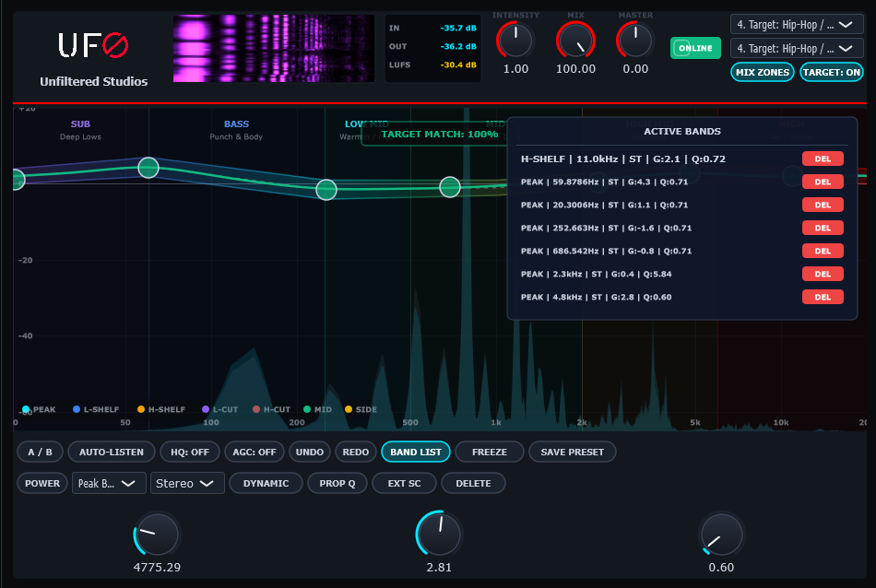Click REDO
Screen dimensions: 876x588
(x=356, y=452)
